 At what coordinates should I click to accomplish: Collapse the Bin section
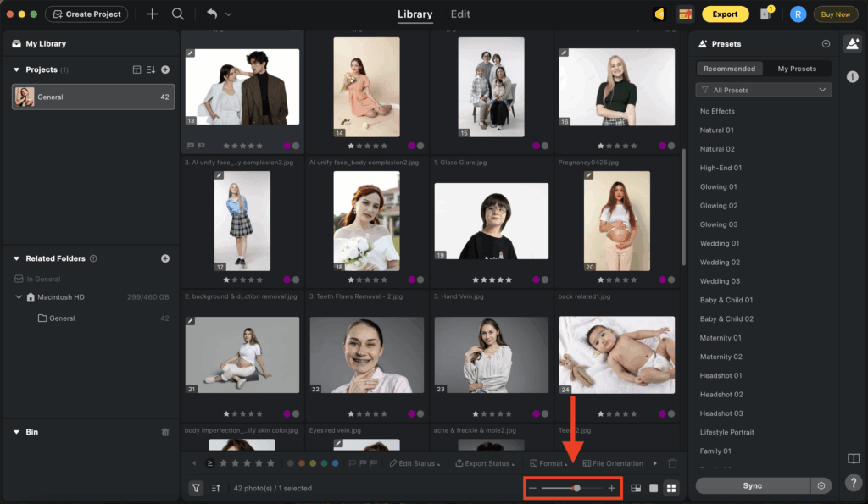click(x=17, y=432)
